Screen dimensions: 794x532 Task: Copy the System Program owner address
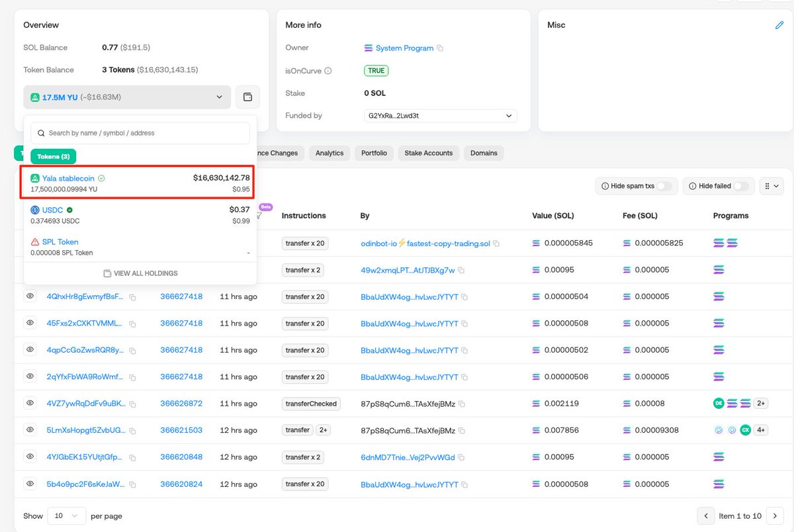tap(440, 48)
